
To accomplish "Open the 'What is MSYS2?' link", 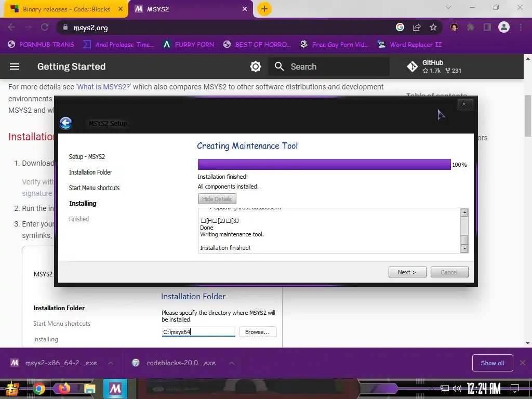I will 103,87.
